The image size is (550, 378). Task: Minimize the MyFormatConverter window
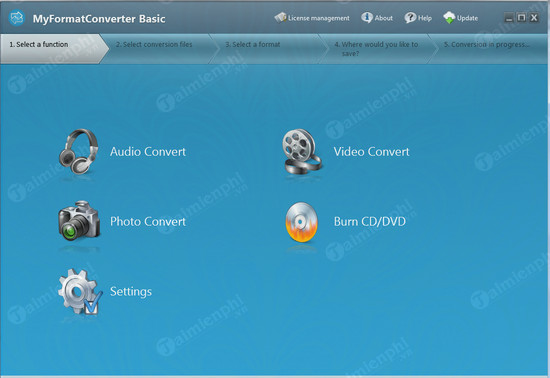pyautogui.click(x=509, y=18)
